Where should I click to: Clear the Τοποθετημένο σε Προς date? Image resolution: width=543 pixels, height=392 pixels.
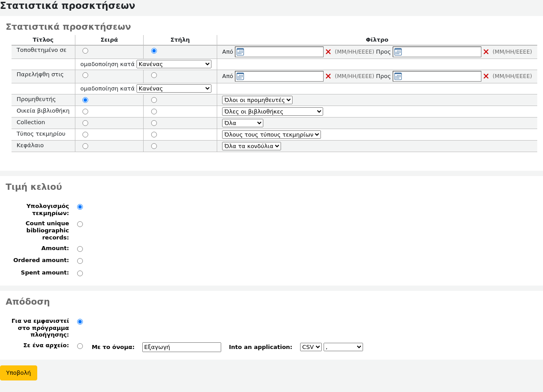(x=486, y=52)
